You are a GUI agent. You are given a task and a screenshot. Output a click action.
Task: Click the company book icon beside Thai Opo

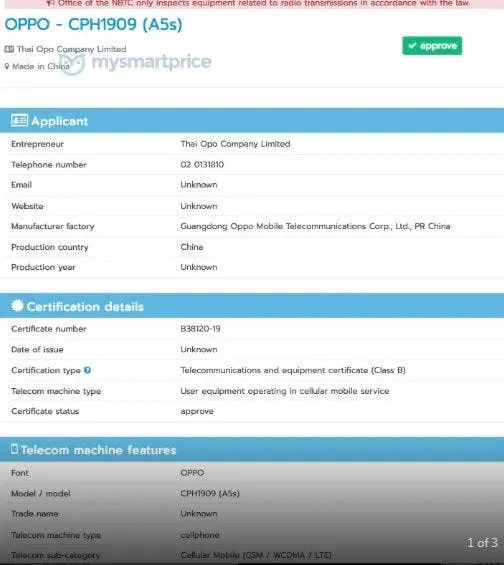(x=9, y=49)
